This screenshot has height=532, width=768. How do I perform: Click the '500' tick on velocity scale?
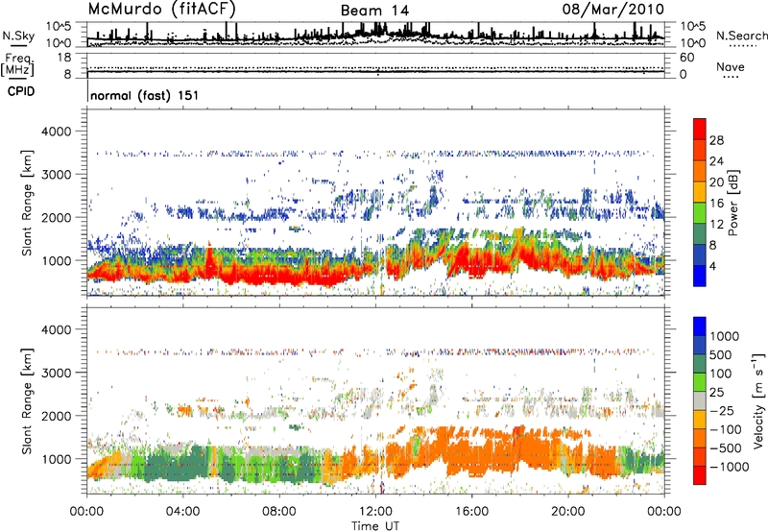tap(722, 354)
